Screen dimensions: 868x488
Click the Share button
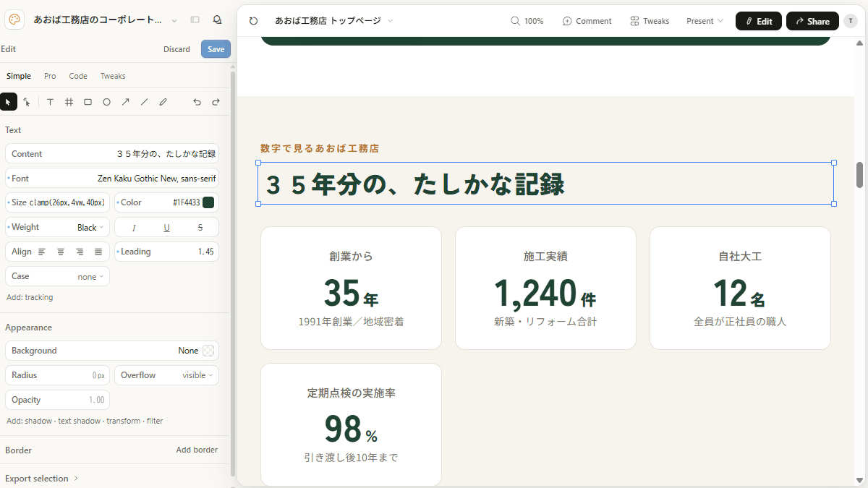[x=812, y=21]
